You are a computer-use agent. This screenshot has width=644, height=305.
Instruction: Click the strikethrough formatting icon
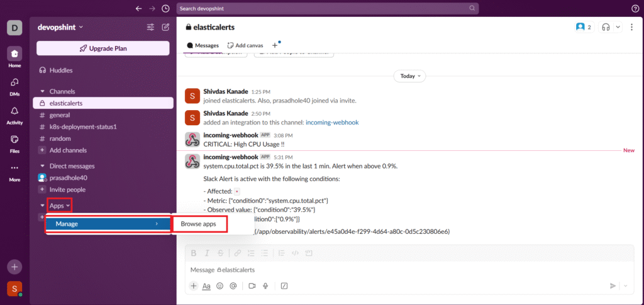click(221, 253)
